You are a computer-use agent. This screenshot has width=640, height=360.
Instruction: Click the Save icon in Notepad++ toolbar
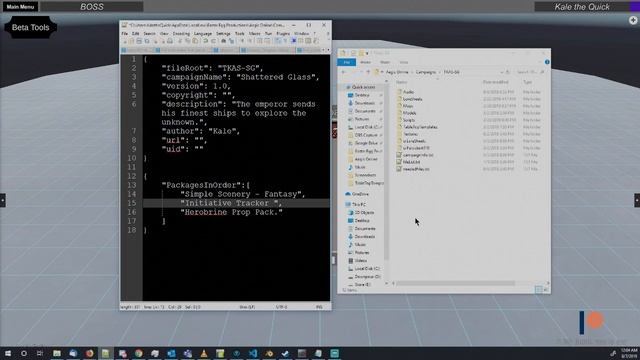139,41
